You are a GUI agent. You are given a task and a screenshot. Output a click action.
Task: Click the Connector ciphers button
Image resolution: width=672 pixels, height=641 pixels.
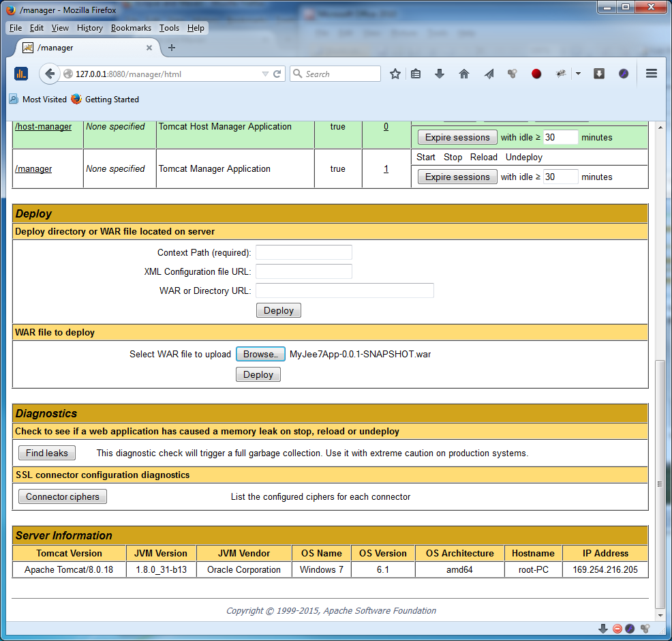[63, 496]
